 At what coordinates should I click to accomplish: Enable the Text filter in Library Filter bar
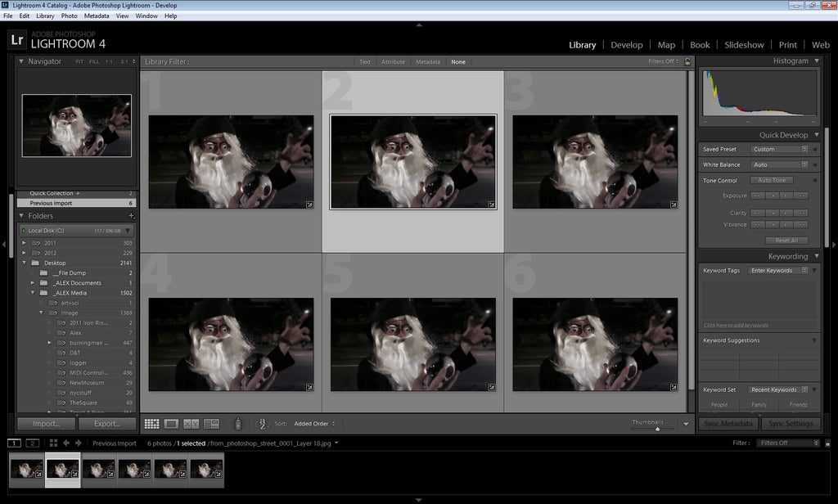[x=364, y=61]
